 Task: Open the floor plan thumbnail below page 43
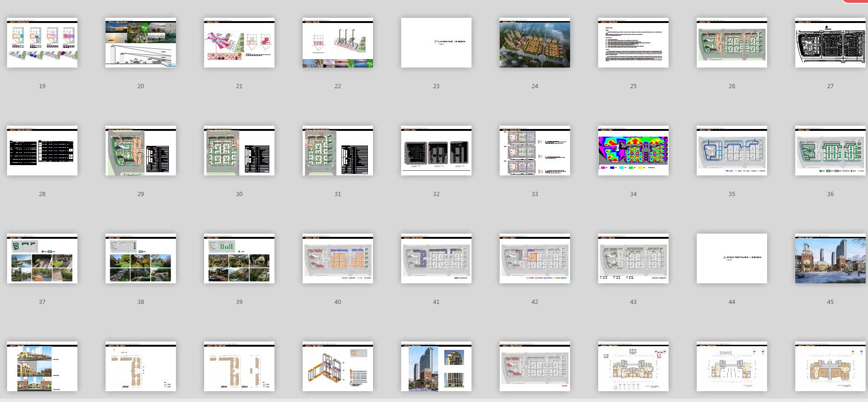[633, 366]
